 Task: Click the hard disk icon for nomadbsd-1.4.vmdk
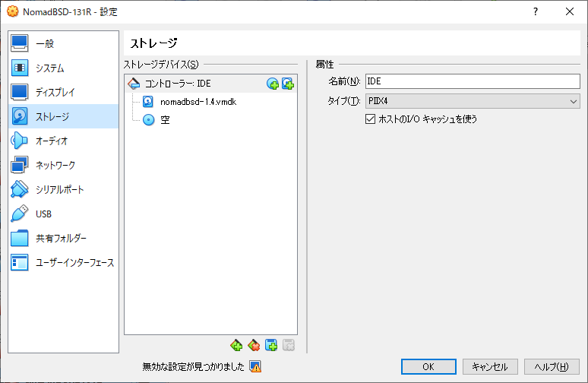click(148, 102)
